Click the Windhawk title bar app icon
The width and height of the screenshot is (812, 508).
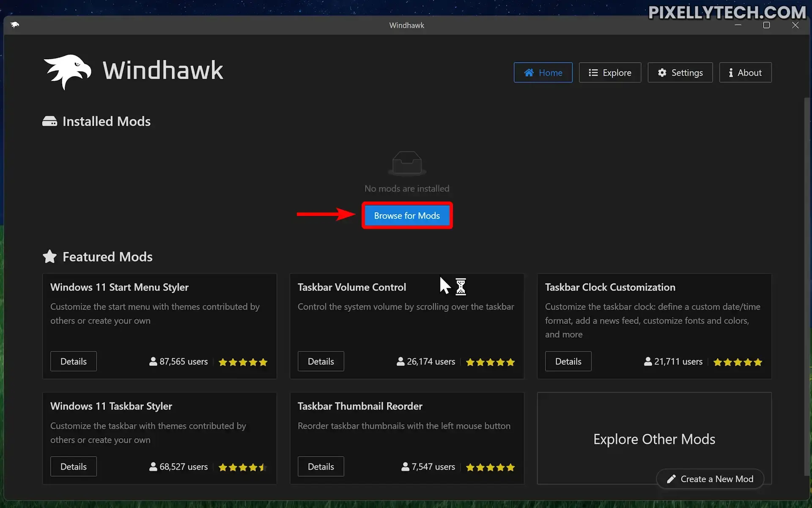pyautogui.click(x=15, y=25)
